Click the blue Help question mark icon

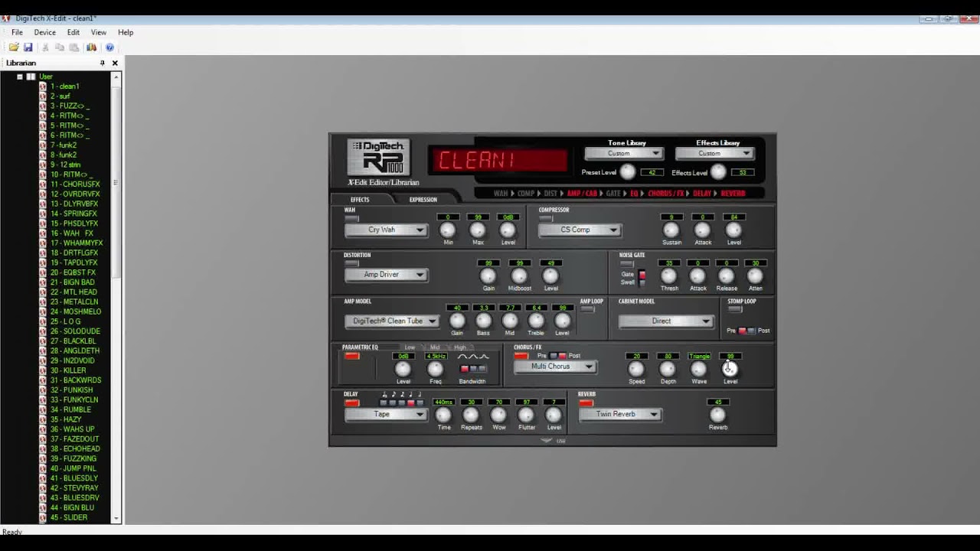tap(109, 47)
